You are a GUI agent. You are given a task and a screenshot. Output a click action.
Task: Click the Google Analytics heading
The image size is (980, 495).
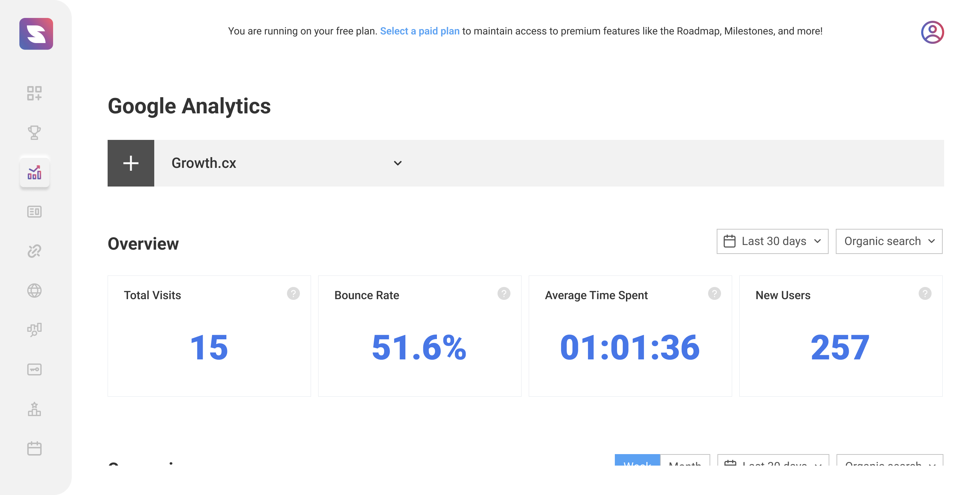point(189,106)
